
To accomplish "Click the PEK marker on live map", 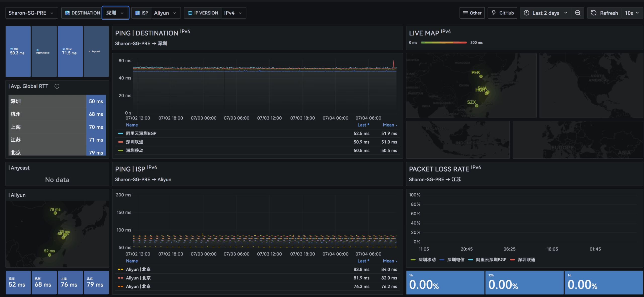I will click(x=481, y=76).
